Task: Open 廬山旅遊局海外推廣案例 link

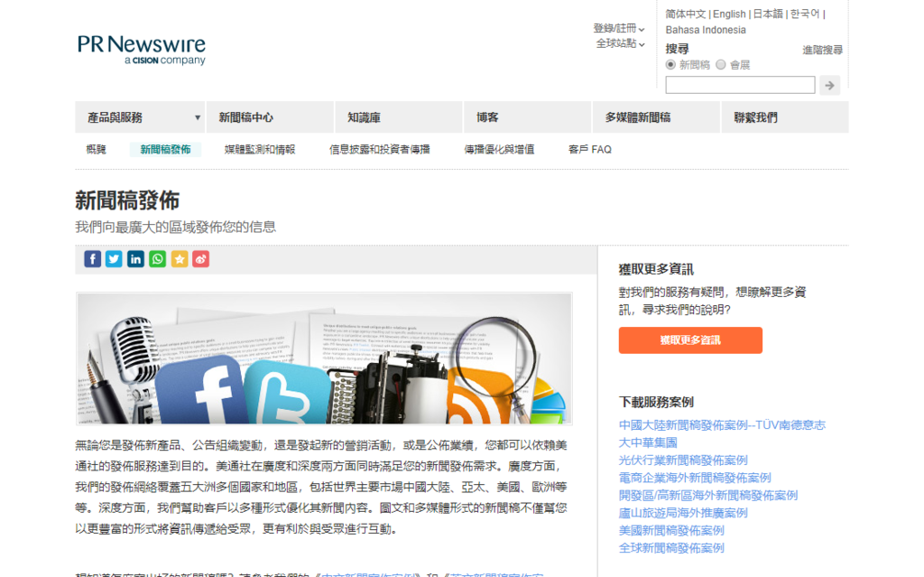Action: 683,513
